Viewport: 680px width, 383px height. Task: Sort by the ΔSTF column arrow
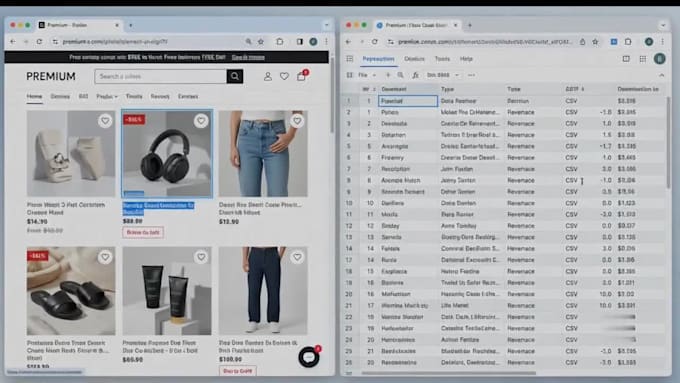(582, 89)
